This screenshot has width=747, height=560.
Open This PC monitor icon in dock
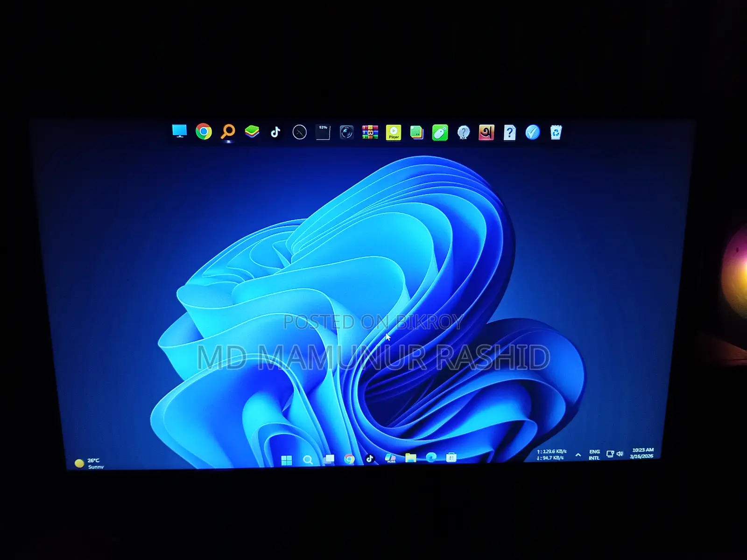(x=179, y=132)
